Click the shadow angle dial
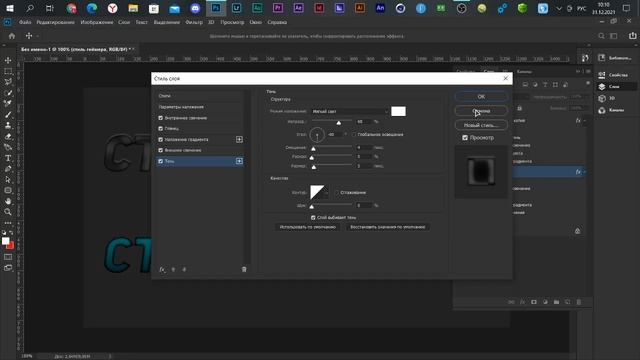This screenshot has width=640, height=360. 317,135
